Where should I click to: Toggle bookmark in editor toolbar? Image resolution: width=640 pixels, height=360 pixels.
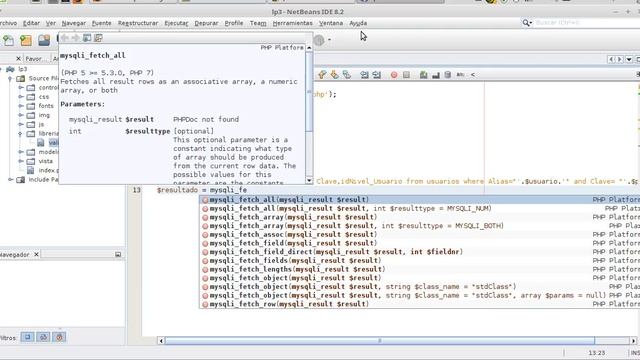[347, 75]
